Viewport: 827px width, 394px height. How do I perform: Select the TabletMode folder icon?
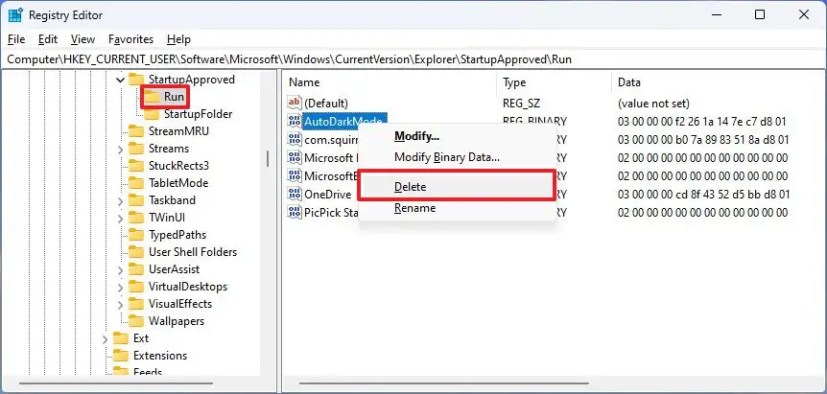(x=137, y=183)
